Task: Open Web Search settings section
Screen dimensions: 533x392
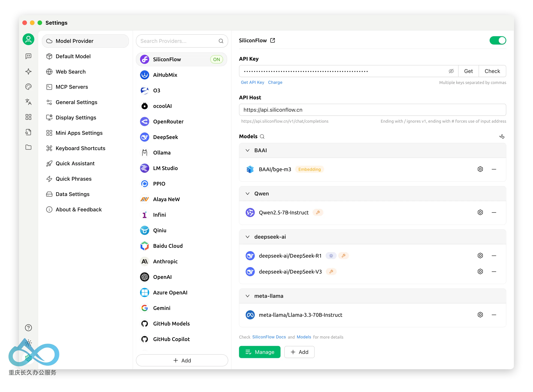Action: point(85,72)
